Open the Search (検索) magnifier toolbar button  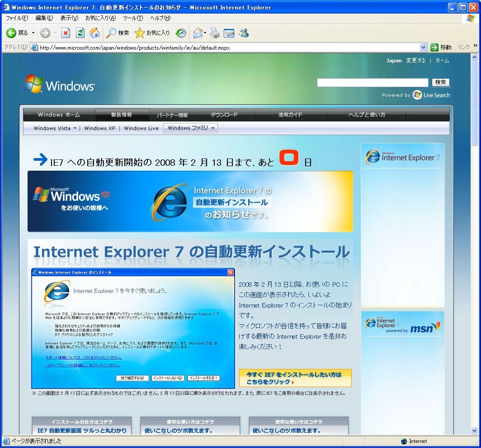118,33
